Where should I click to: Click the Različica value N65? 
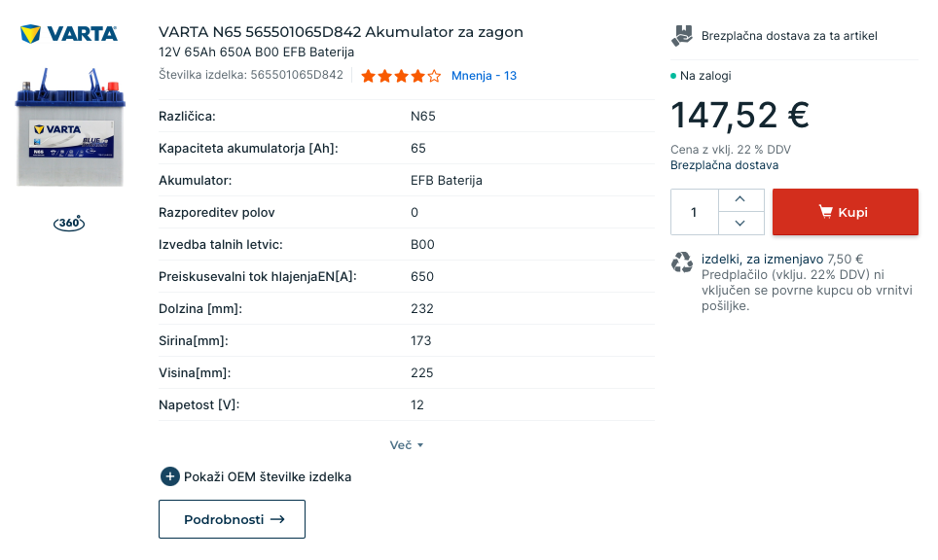(423, 117)
